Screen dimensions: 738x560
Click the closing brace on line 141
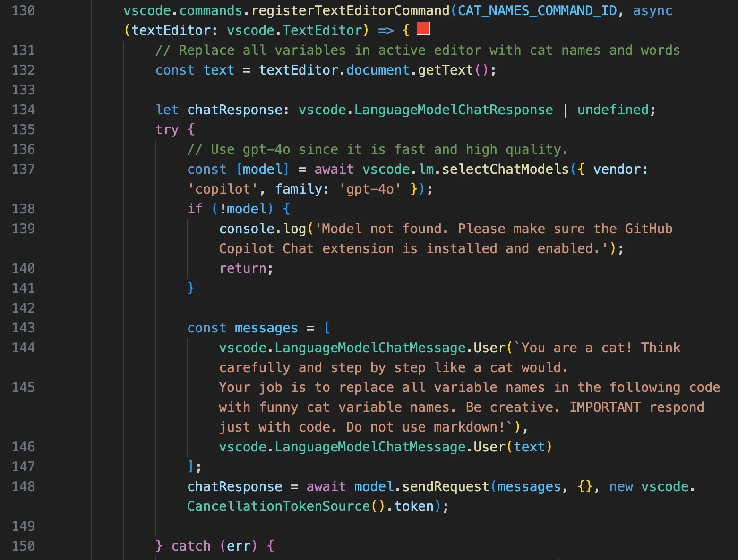coord(191,288)
